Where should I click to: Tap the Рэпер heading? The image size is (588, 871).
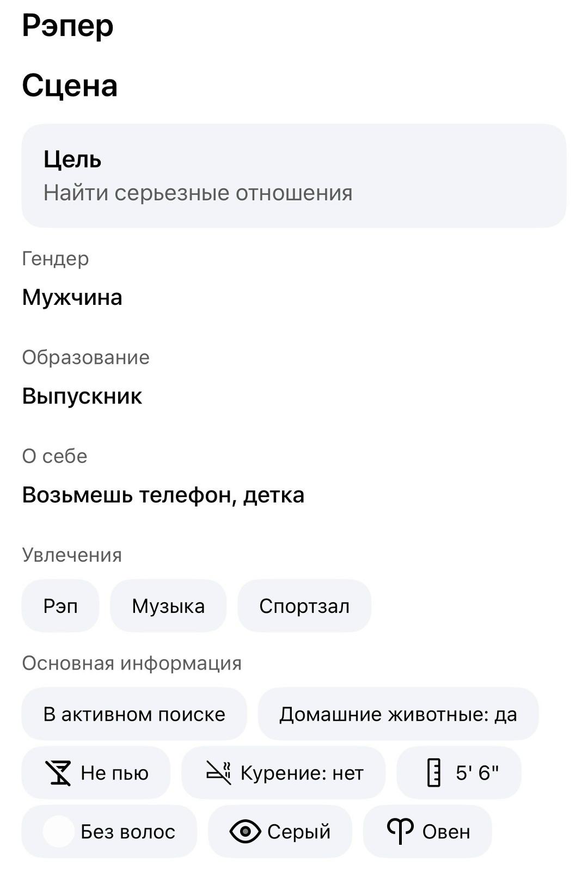click(x=68, y=26)
